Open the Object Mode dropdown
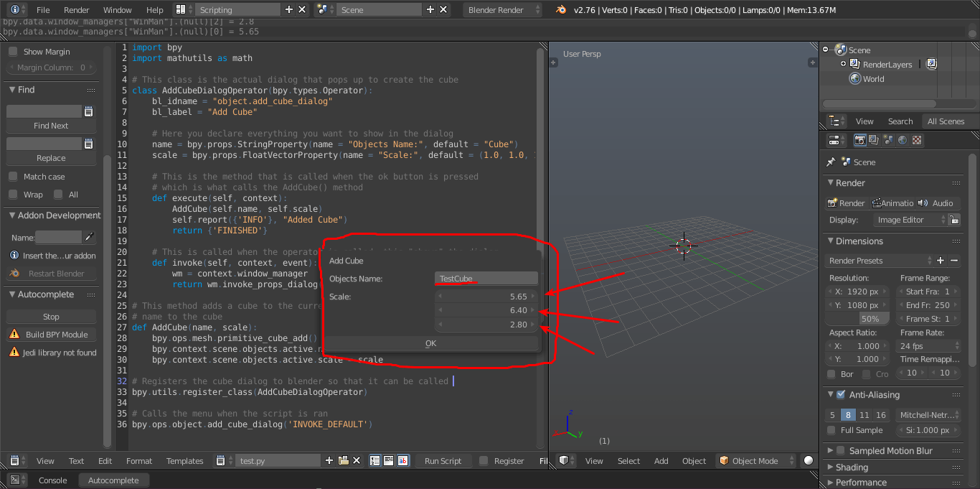 click(755, 461)
